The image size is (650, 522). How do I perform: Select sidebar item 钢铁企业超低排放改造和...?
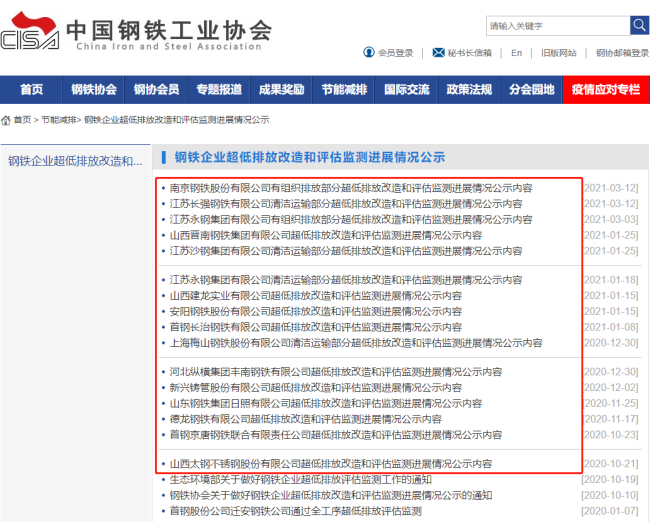pyautogui.click(x=75, y=161)
